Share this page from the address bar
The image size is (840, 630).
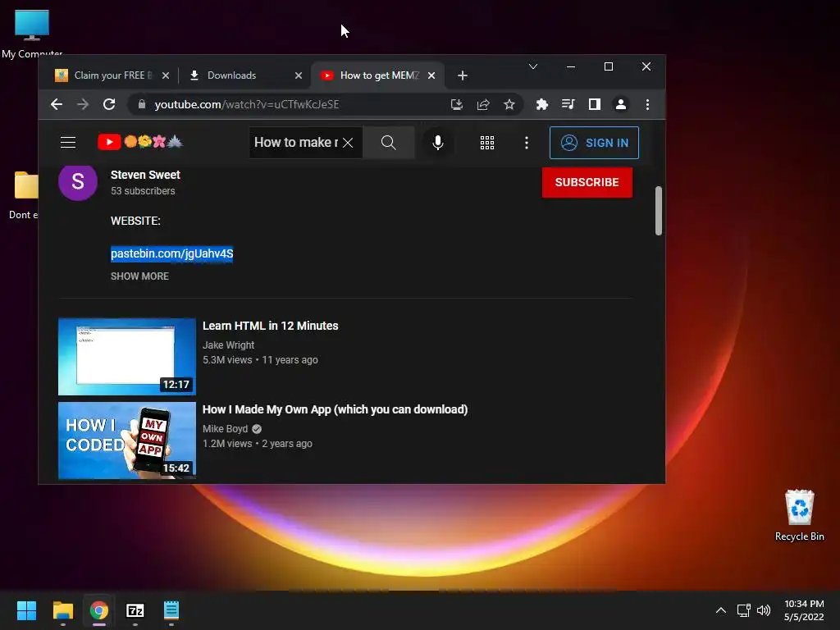483,104
